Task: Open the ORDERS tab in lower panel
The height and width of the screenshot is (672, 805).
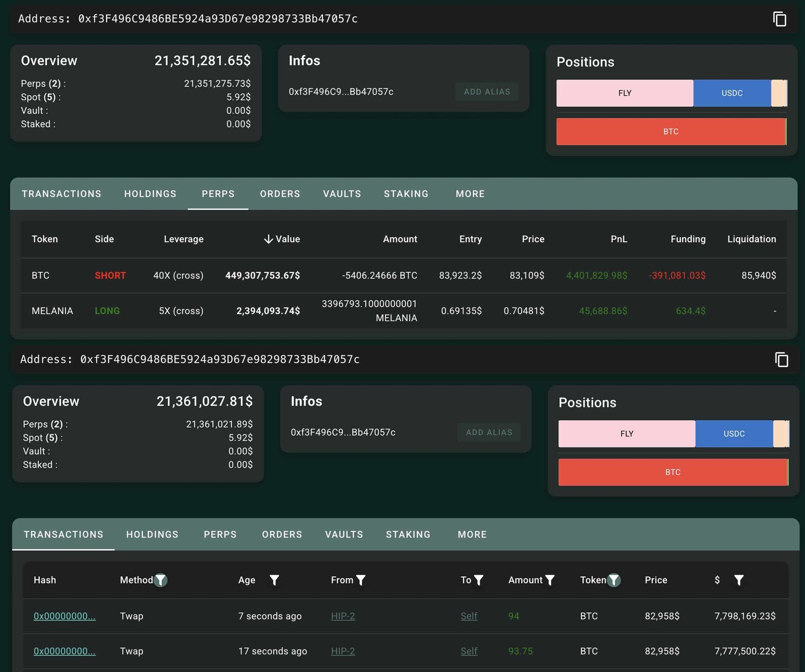Action: pyautogui.click(x=282, y=535)
